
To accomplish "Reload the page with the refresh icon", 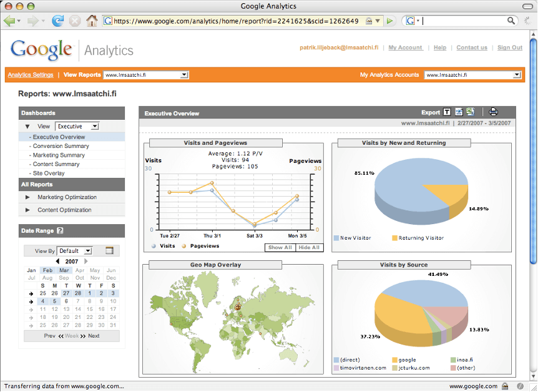I will point(57,21).
